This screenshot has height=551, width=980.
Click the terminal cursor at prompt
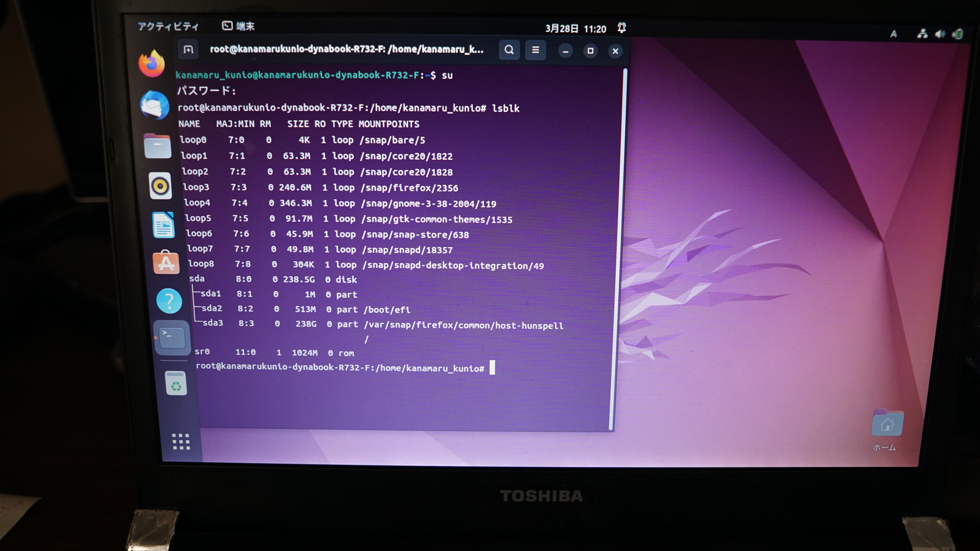(492, 367)
